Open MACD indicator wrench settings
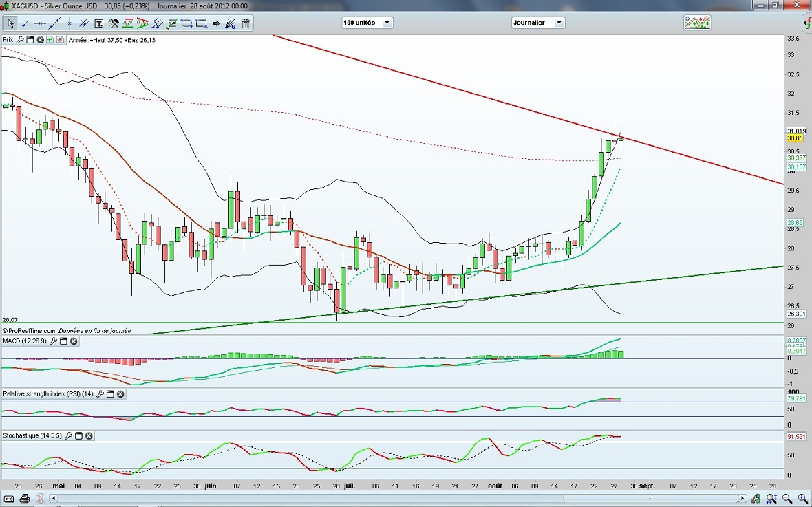The image size is (812, 507). click(52, 341)
